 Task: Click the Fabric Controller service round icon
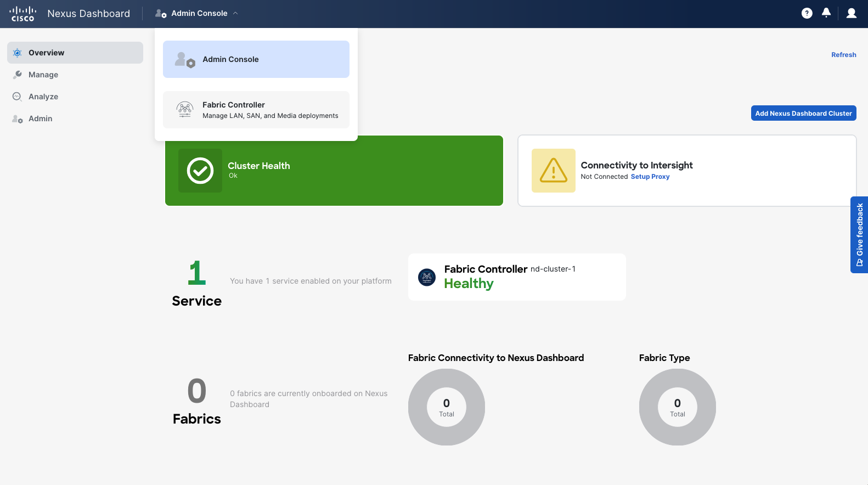coord(427,277)
